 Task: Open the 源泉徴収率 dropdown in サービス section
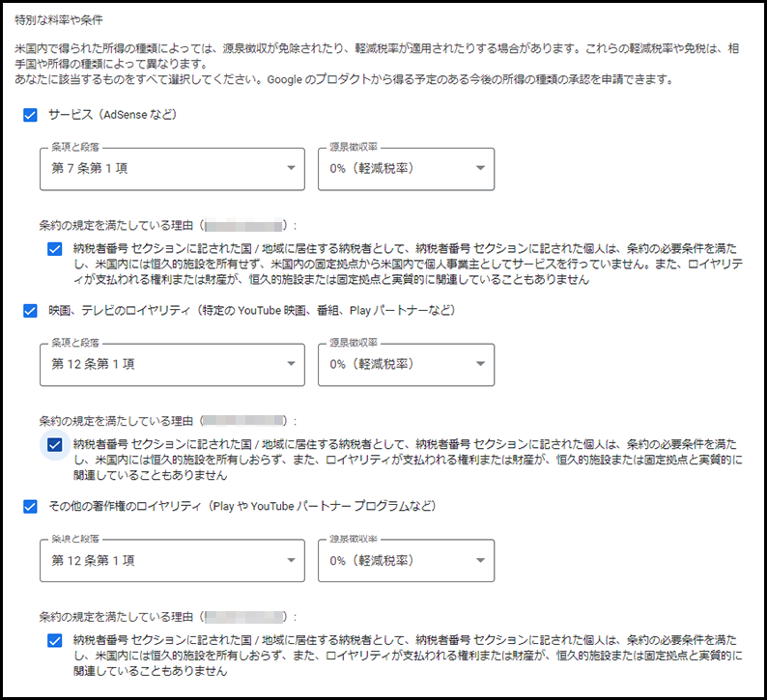[x=406, y=170]
